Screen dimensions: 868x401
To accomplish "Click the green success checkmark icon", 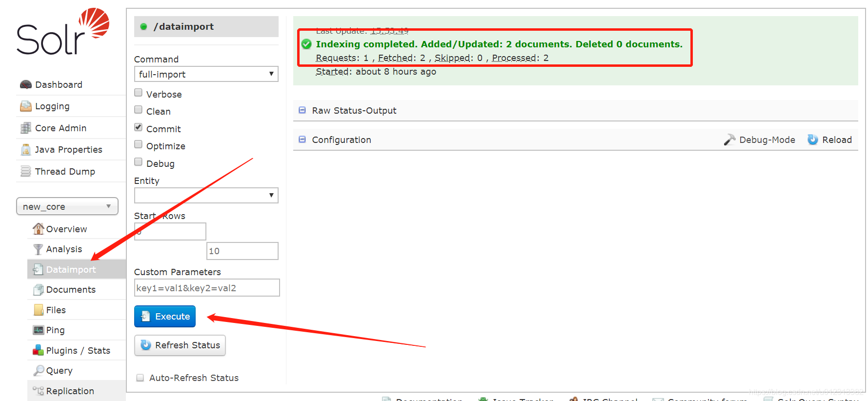I will coord(306,44).
